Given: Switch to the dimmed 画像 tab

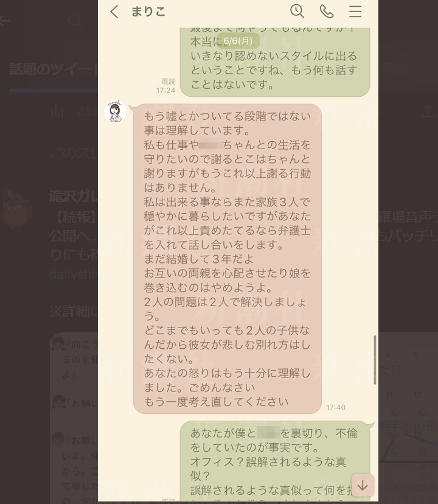Looking at the screenshot, I should [x=393, y=69].
